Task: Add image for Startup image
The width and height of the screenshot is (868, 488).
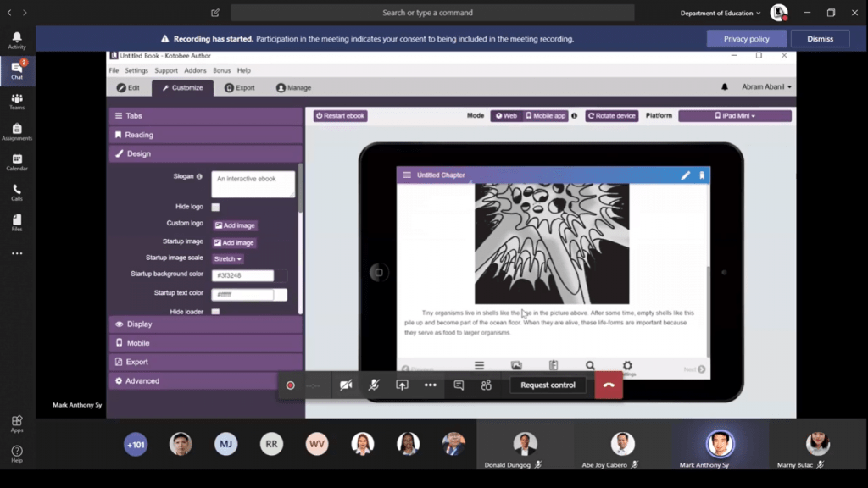Action: [x=234, y=242]
